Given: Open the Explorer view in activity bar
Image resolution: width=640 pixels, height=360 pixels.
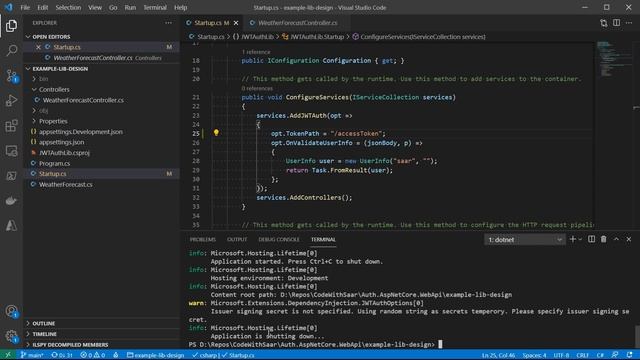Looking at the screenshot, I should pyautogui.click(x=11, y=26).
